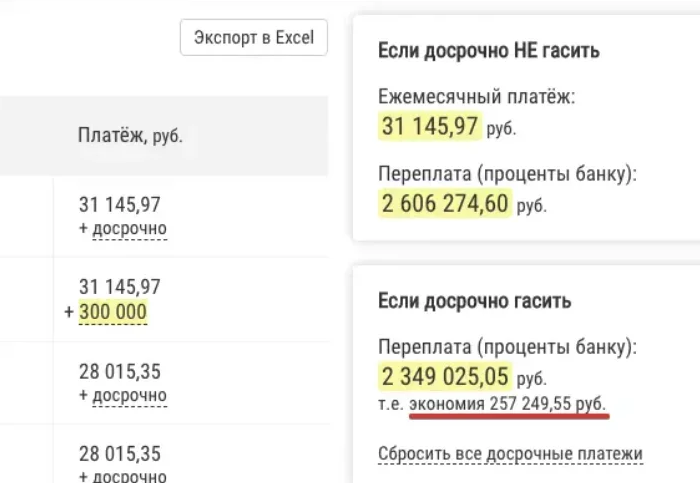Click the overpayment value 2 606 274,60
This screenshot has width=700, height=483.
point(445,203)
